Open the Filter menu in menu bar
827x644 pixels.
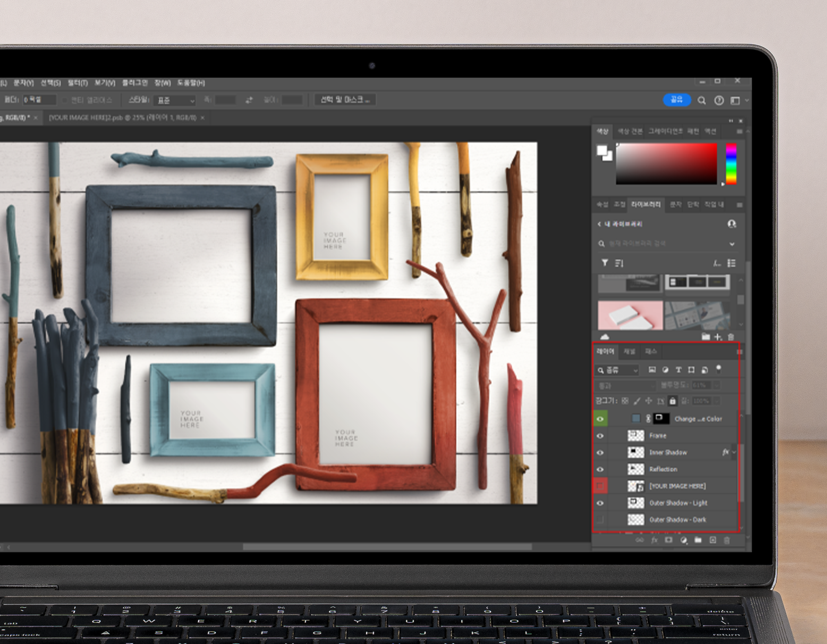point(78,83)
